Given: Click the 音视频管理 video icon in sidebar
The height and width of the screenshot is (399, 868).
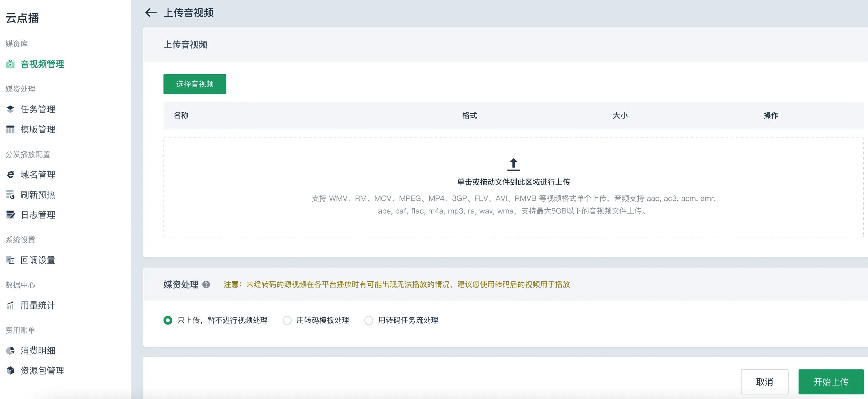Looking at the screenshot, I should coord(10,64).
